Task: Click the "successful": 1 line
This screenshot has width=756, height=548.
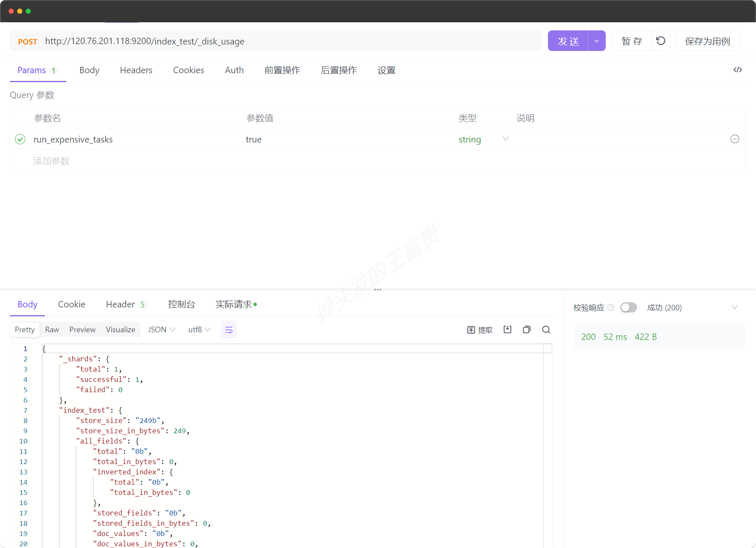Action: point(110,379)
